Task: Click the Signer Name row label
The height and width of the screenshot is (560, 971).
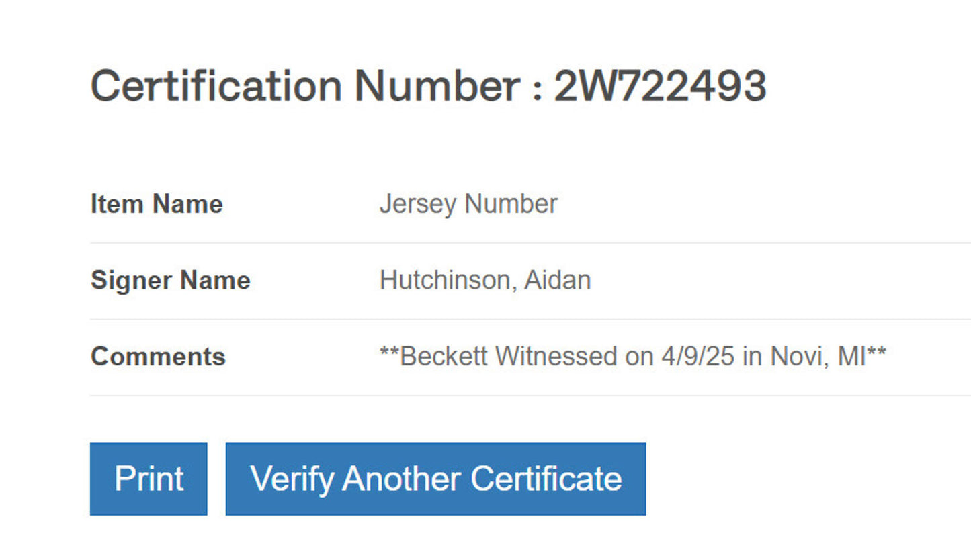Action: click(x=170, y=280)
